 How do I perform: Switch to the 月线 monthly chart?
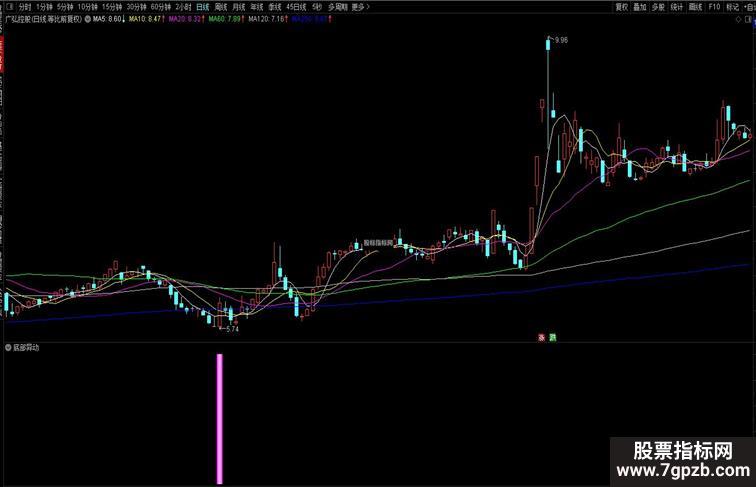pos(239,7)
